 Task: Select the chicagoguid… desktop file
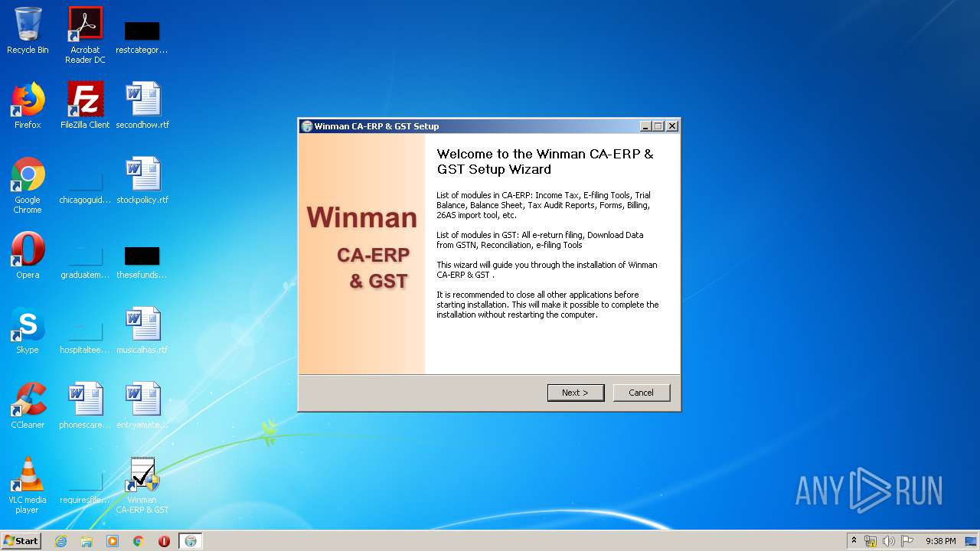pyautogui.click(x=85, y=185)
